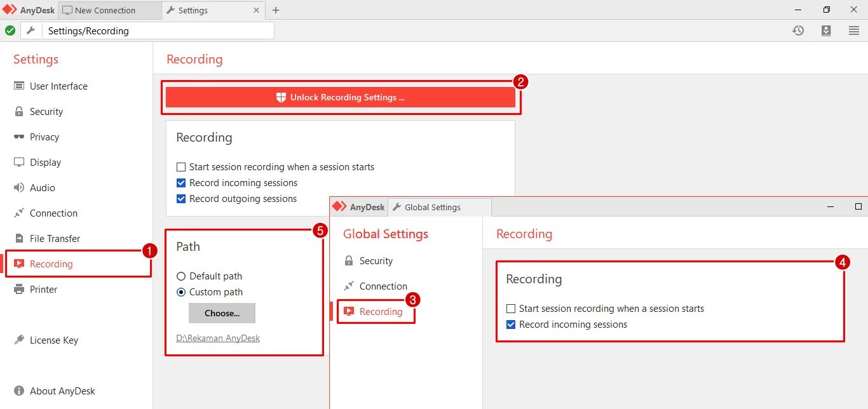The height and width of the screenshot is (409, 868).
Task: Open Display settings
Action: [46, 163]
